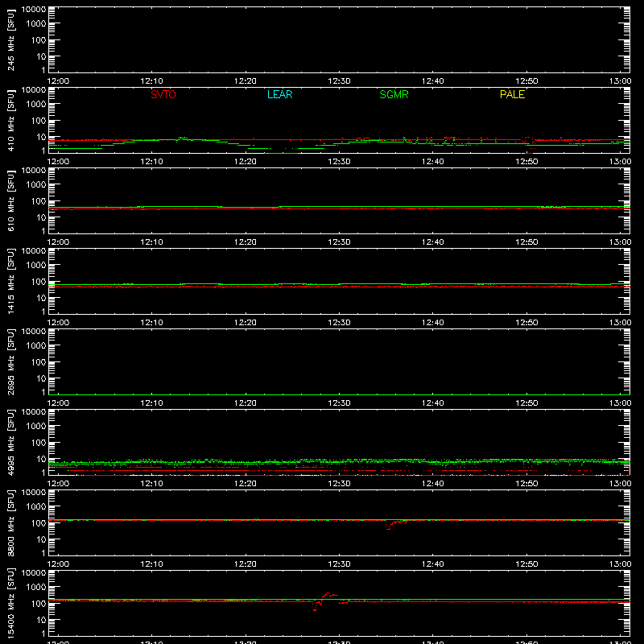Click the 100 y-axis value on 610 MHz panel
The width and height of the screenshot is (644, 644).
click(x=39, y=201)
